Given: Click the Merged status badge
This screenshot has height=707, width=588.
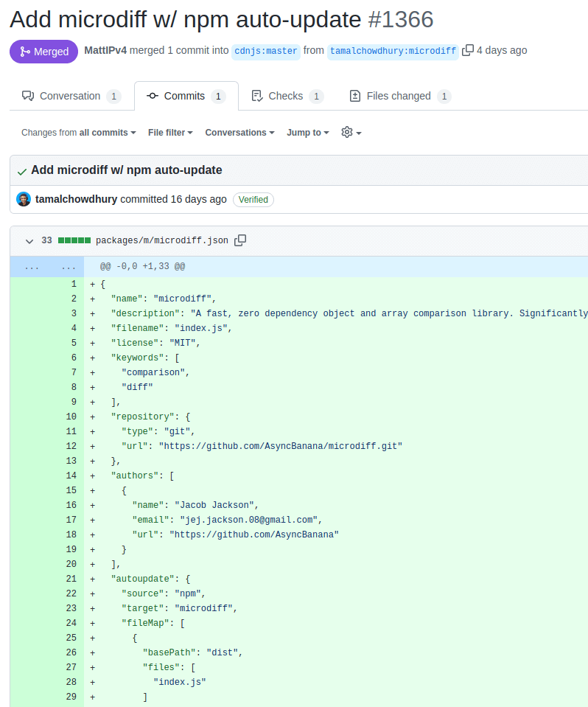Looking at the screenshot, I should (43, 52).
